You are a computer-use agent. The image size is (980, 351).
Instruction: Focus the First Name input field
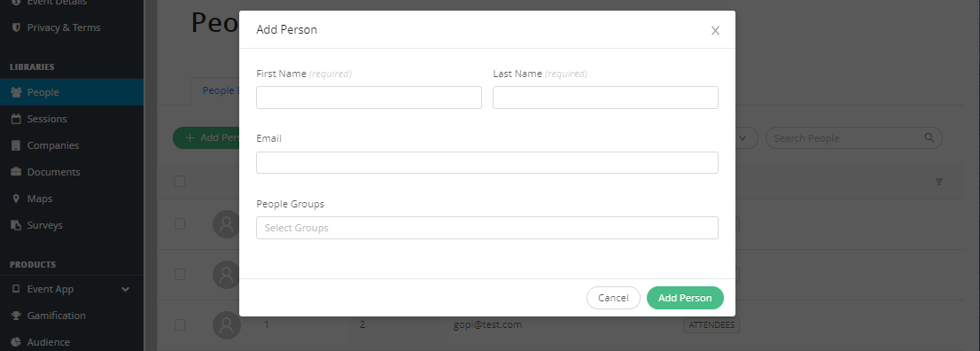369,97
